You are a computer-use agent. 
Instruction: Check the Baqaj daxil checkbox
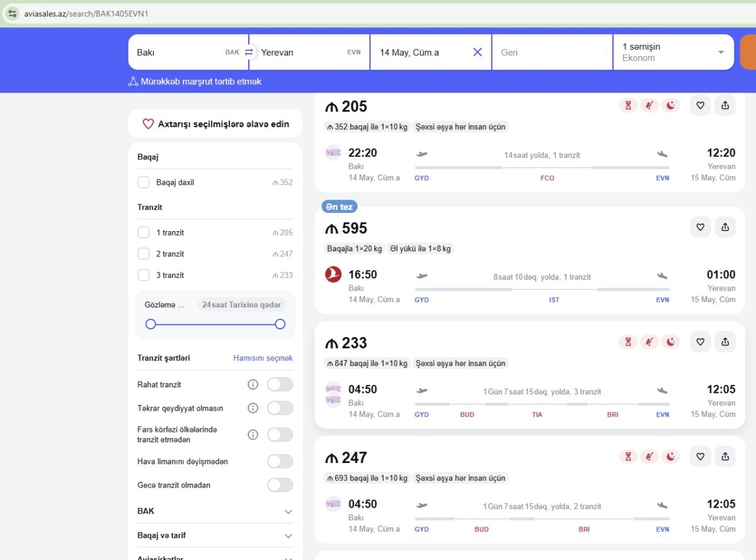tap(144, 182)
